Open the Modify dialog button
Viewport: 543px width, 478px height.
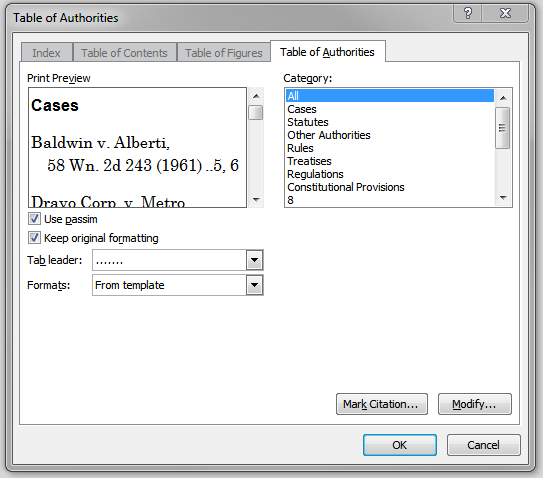(x=474, y=404)
